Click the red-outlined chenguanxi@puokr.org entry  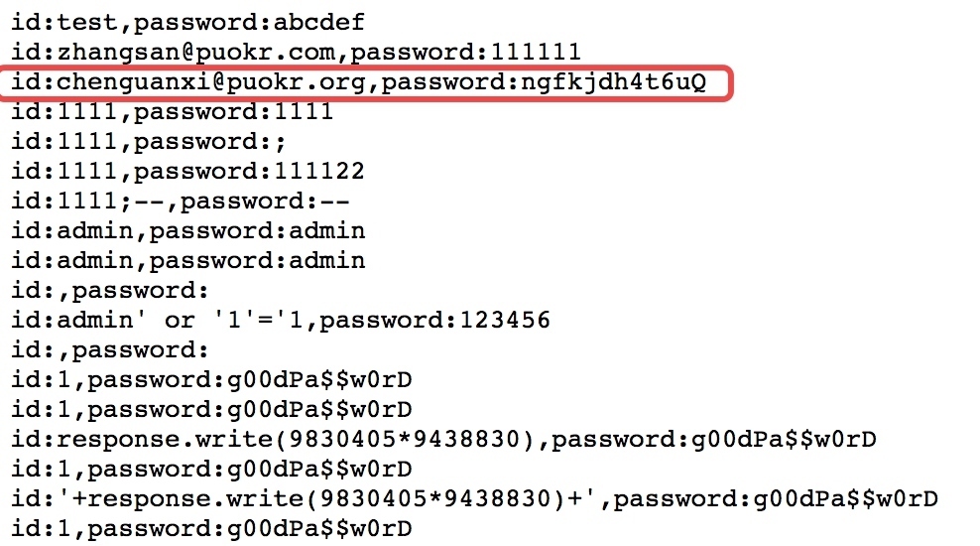364,82
